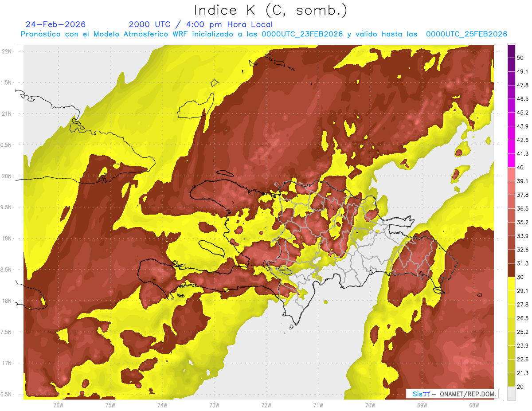532x411 pixels.
Task: Click the "20" color bar value
Action: point(520,387)
